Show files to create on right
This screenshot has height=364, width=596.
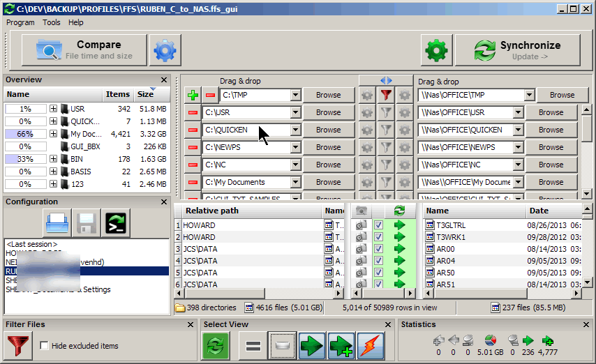341,346
